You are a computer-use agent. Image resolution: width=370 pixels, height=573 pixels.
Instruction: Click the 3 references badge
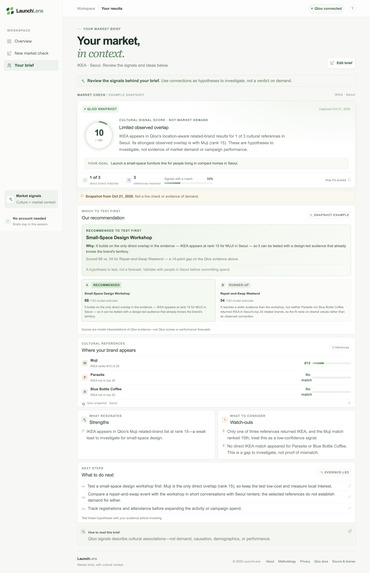[x=340, y=347]
